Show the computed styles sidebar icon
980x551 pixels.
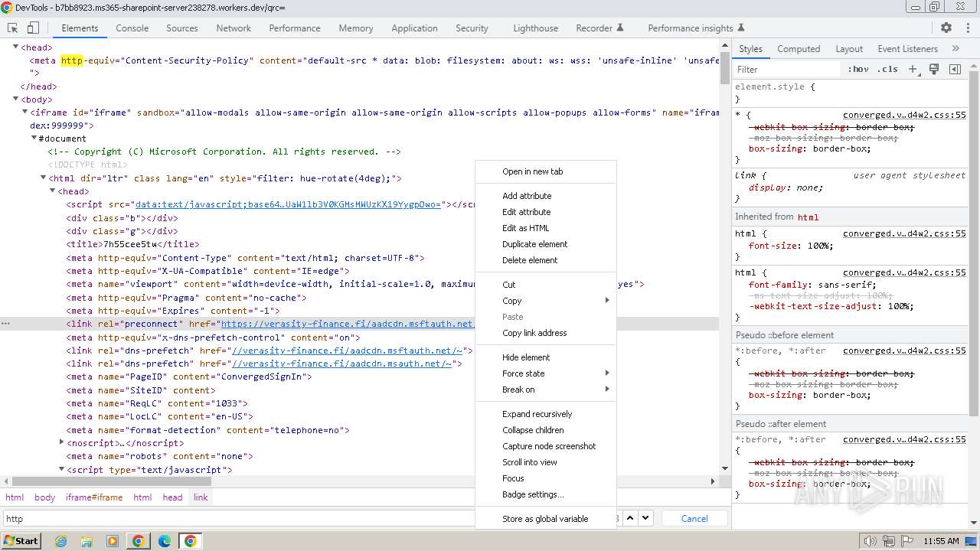955,69
